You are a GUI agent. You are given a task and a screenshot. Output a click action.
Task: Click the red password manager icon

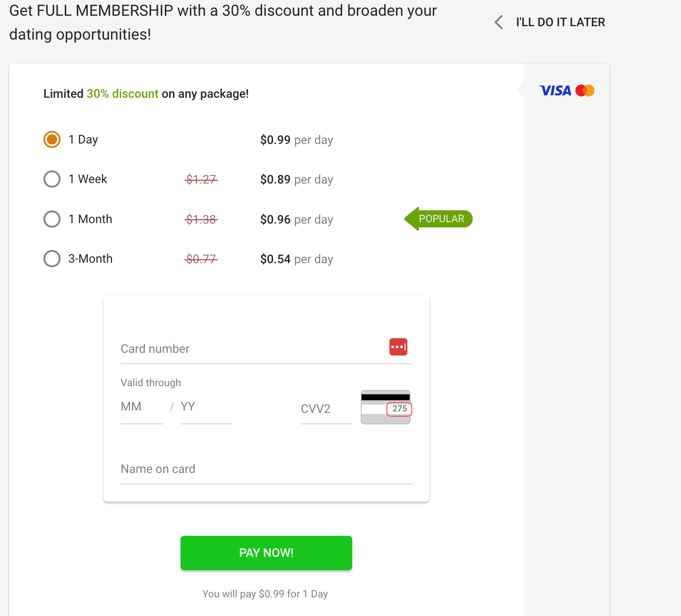pyautogui.click(x=398, y=347)
